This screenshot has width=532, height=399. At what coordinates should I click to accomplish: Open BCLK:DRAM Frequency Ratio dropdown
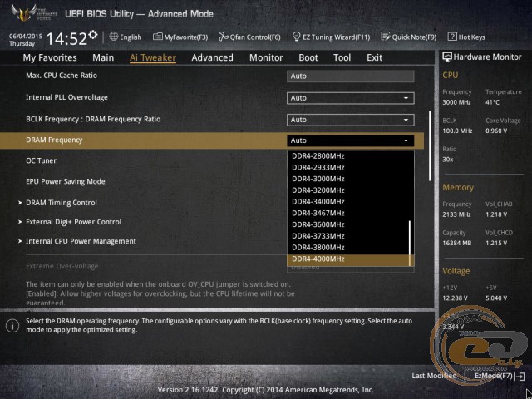[351, 120]
